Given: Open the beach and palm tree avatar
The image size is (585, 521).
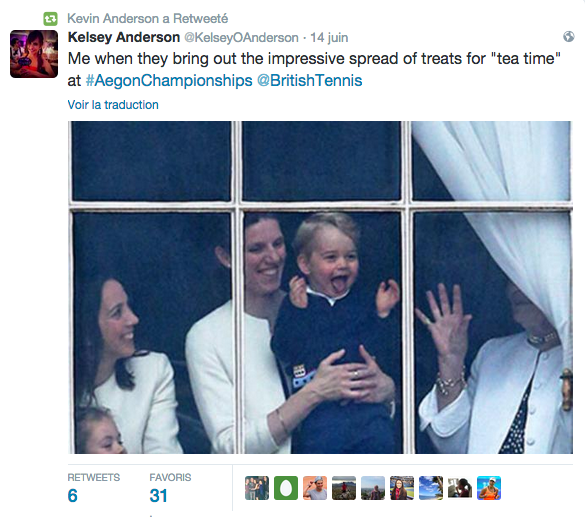Looking at the screenshot, I should coord(431,488).
